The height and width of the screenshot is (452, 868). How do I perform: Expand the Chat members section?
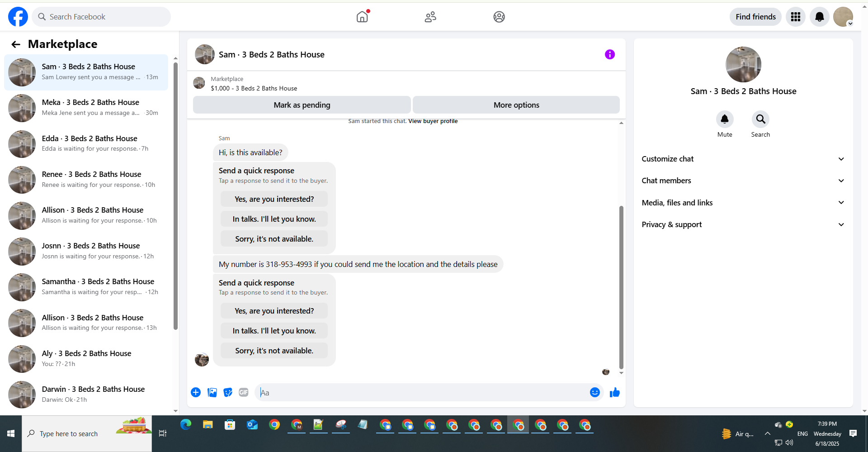pos(743,181)
